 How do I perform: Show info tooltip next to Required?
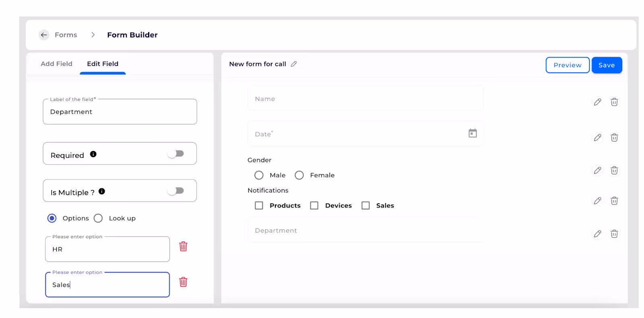point(93,154)
